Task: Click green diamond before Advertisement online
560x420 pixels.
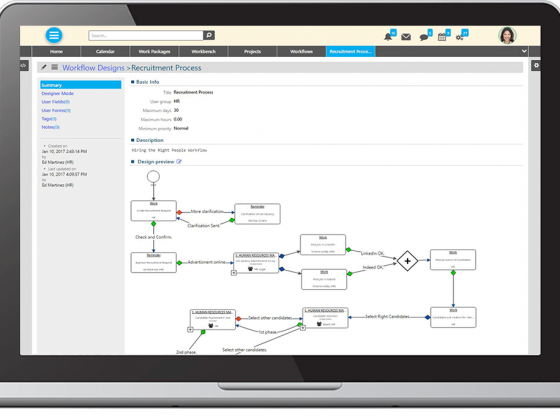Action: pos(179,262)
